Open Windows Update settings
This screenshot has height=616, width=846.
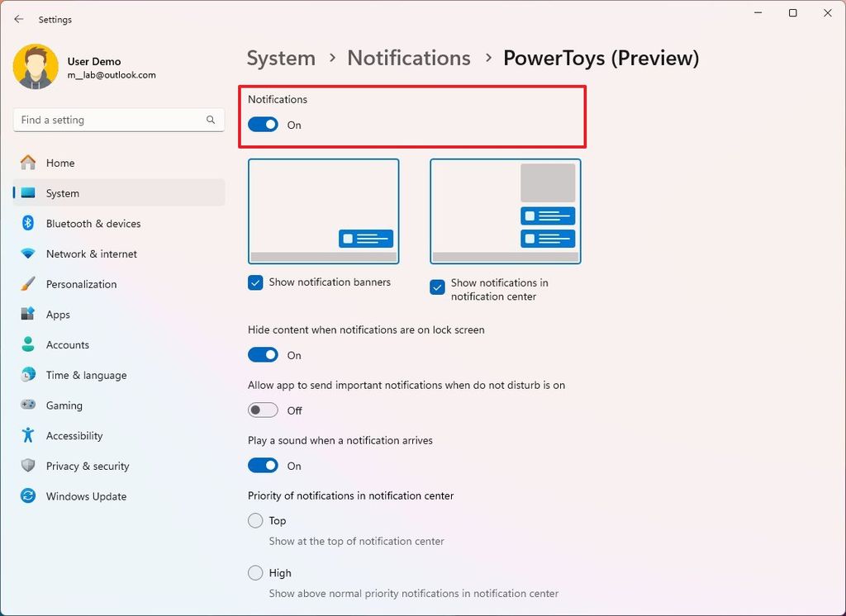(86, 496)
